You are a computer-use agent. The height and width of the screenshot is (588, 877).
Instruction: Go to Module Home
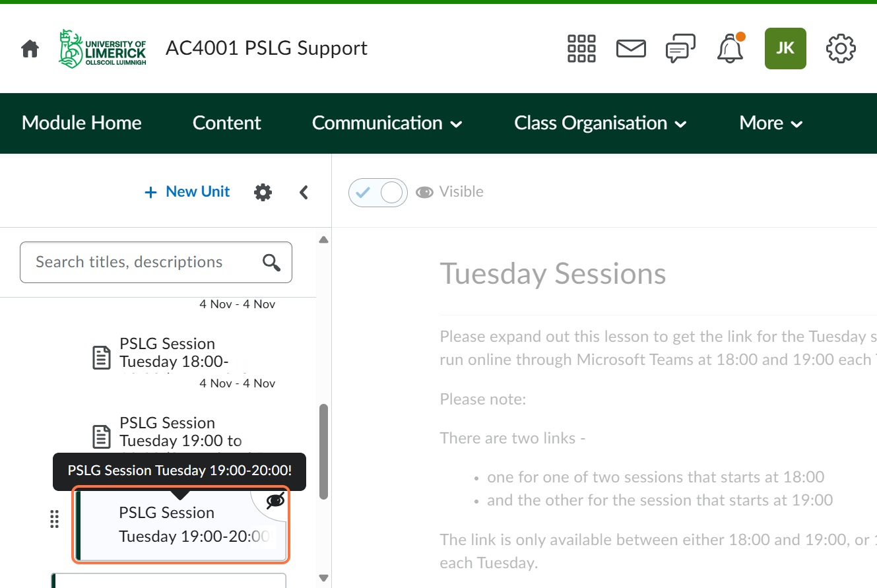point(82,123)
